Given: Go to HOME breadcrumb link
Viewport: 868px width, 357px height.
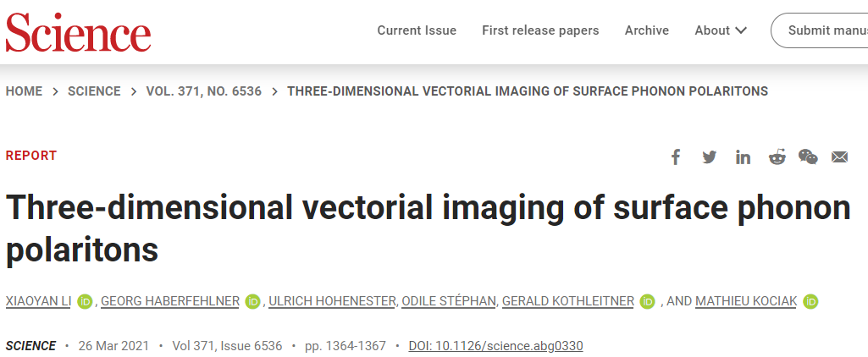Looking at the screenshot, I should click(x=24, y=91).
